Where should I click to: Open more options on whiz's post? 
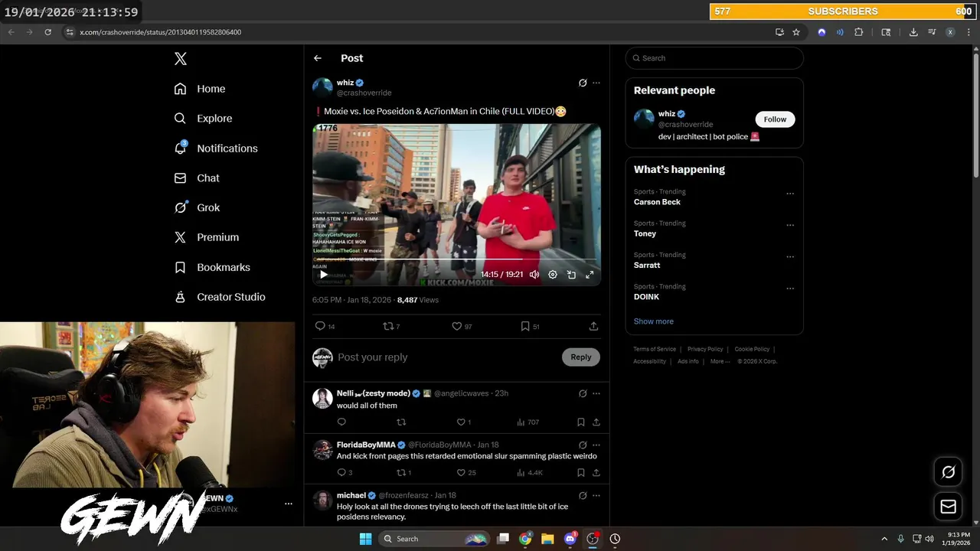tap(596, 83)
